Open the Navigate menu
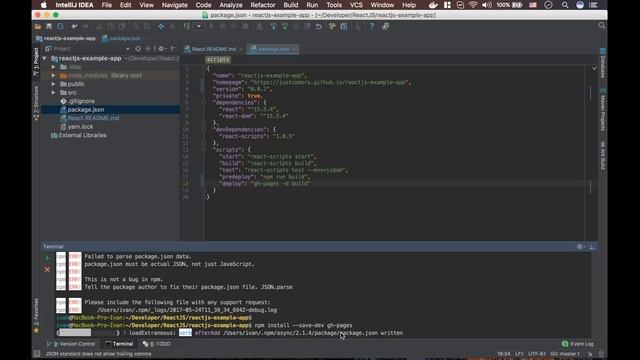The image size is (640, 360). (x=174, y=5)
